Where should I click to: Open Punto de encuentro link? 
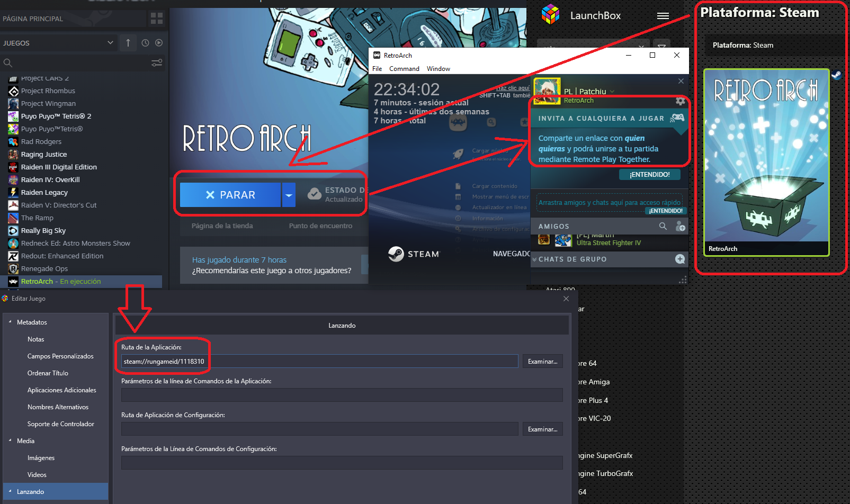320,226
